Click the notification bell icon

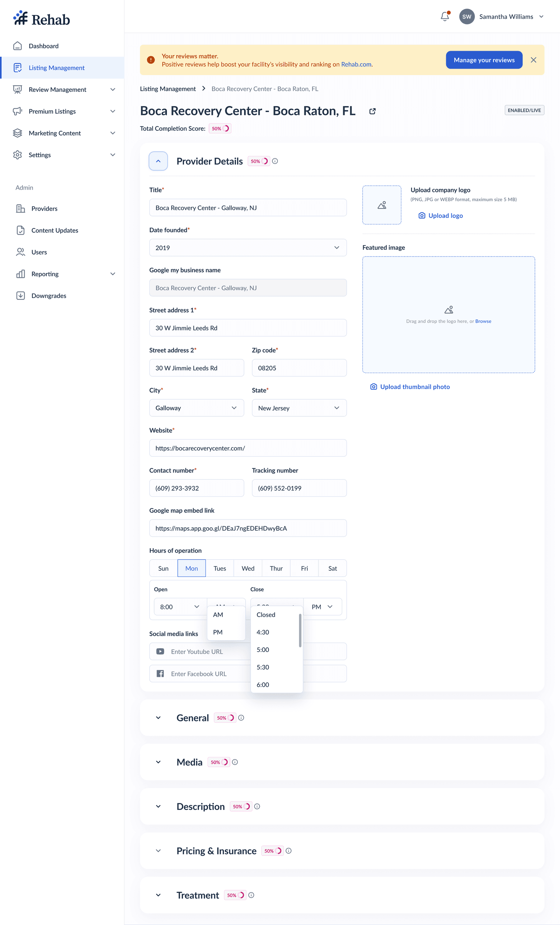(x=445, y=16)
